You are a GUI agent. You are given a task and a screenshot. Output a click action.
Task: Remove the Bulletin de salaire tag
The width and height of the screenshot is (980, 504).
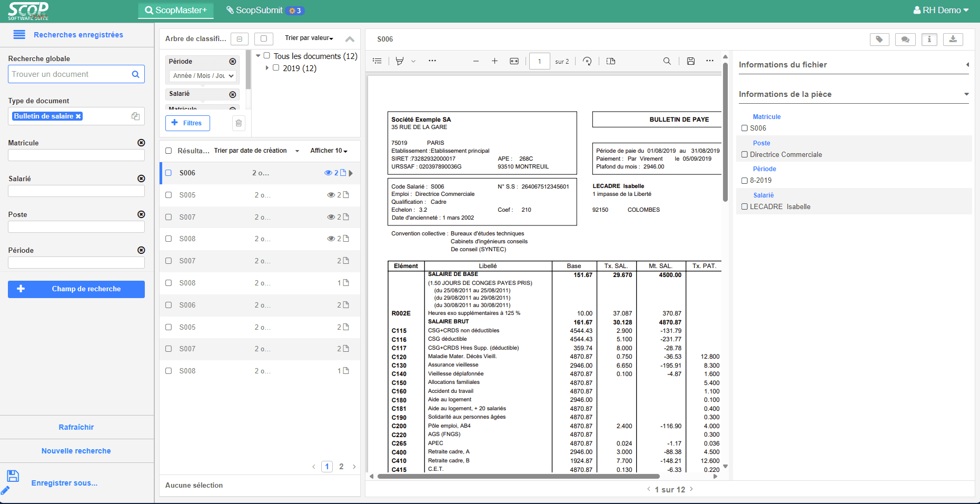(x=78, y=116)
